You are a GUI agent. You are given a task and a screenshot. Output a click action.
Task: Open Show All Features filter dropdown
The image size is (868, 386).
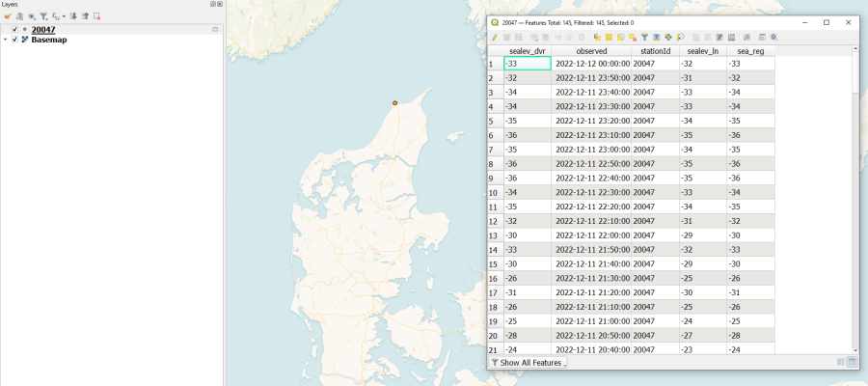[528, 363]
